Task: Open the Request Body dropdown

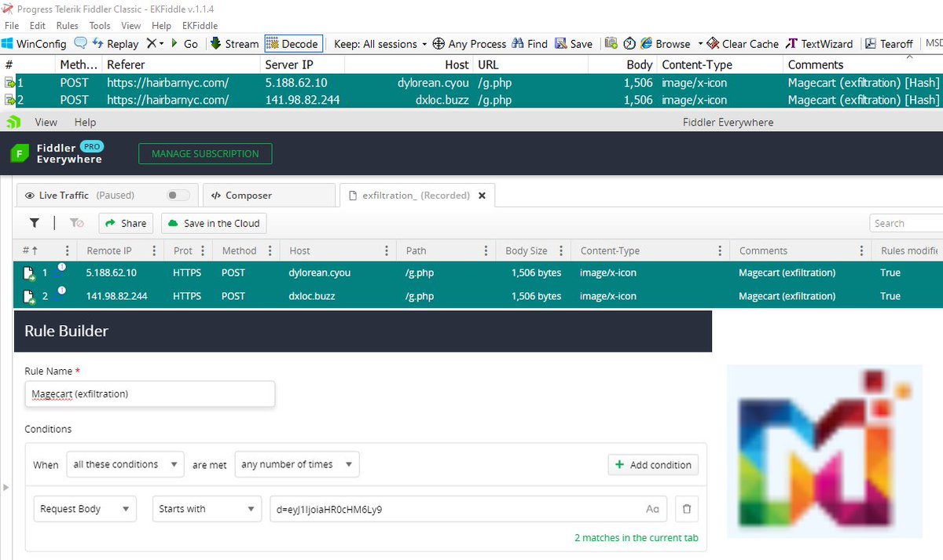Action: (85, 509)
